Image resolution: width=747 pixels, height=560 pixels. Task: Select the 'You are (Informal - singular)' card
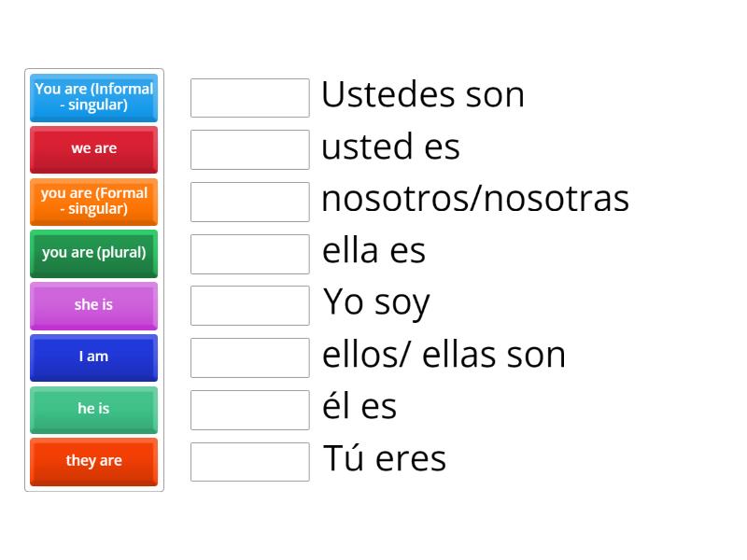tap(93, 98)
